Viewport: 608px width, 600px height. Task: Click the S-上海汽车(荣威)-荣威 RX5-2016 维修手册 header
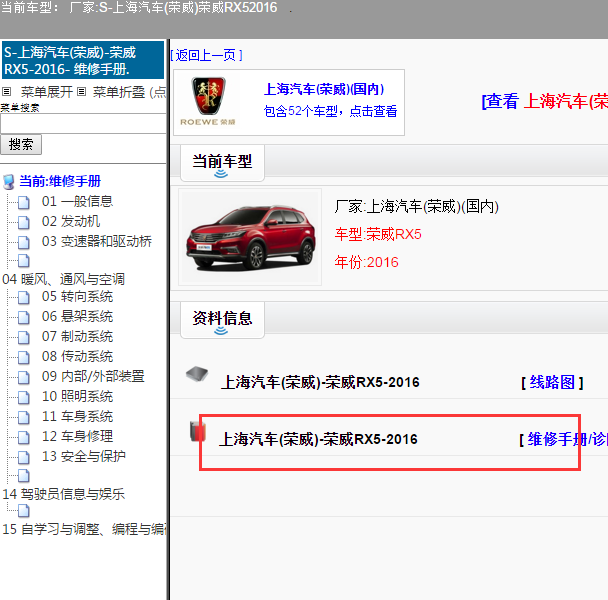click(x=83, y=60)
